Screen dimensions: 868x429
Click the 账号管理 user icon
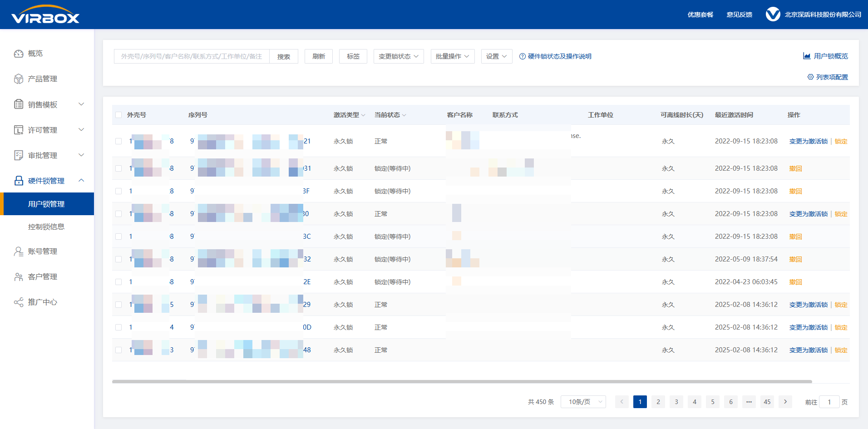click(x=19, y=251)
